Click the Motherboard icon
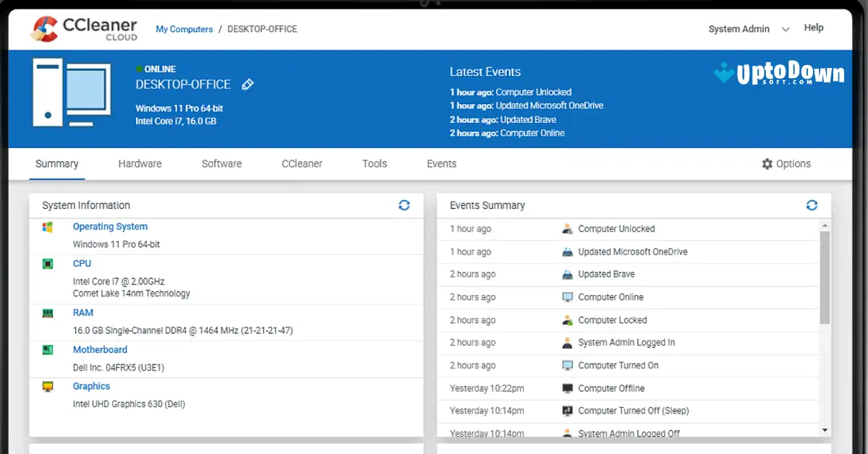 [x=47, y=349]
